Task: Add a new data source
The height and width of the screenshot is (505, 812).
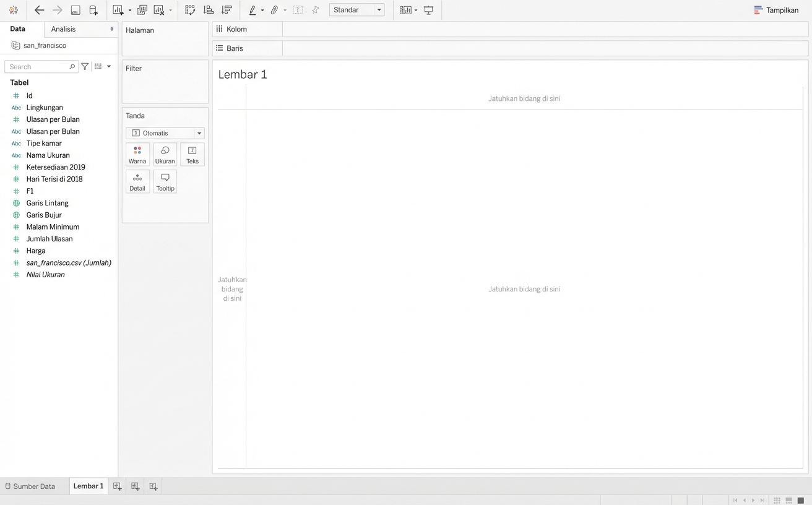Action: [93, 10]
